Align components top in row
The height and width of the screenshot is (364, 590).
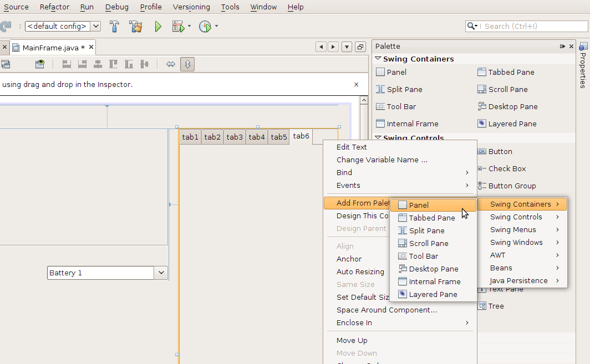tap(113, 64)
